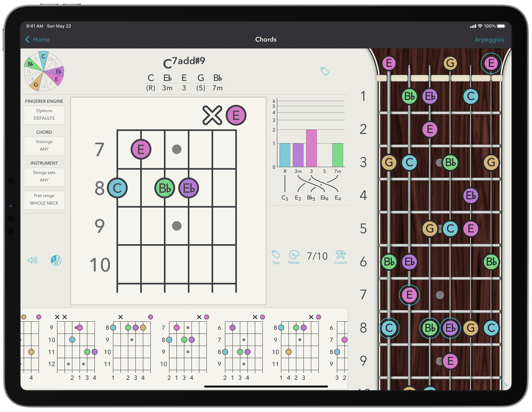This screenshot has height=412, width=532.
Task: Tap the fretboard expand arrows icon
Action: [504, 382]
